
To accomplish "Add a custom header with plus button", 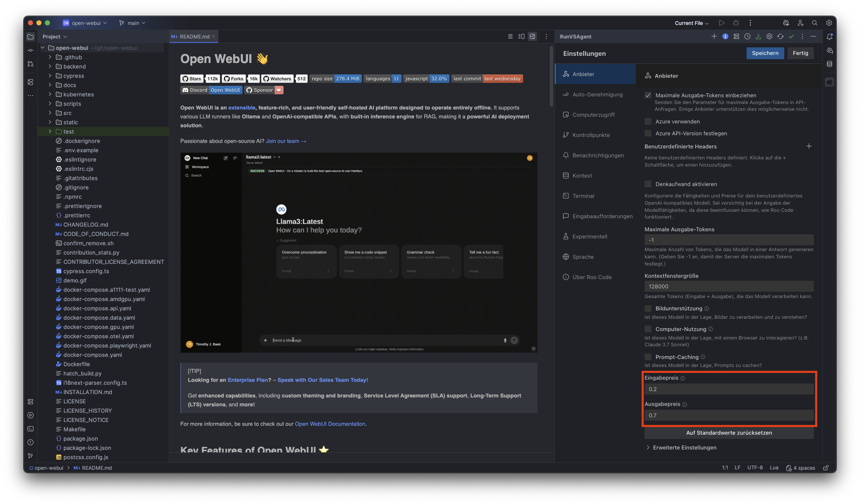I will (809, 146).
